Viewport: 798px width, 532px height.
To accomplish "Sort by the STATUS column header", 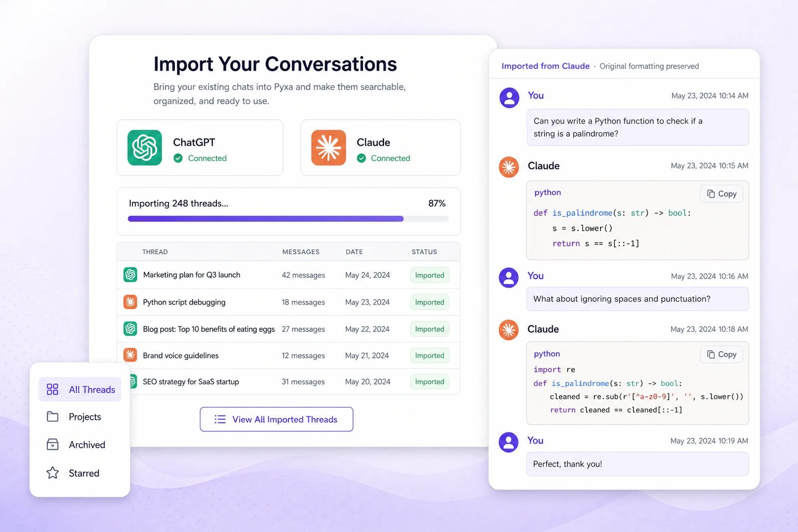I will [x=424, y=252].
